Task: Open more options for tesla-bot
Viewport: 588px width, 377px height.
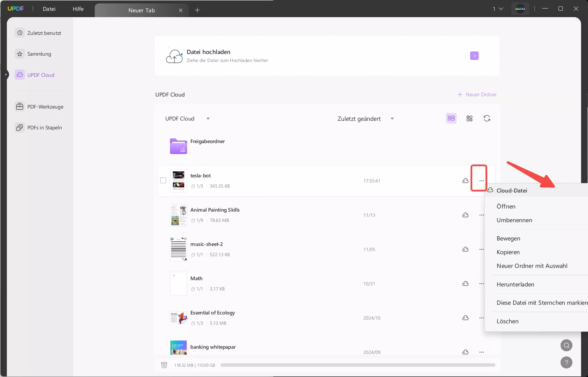Action: pyautogui.click(x=482, y=181)
